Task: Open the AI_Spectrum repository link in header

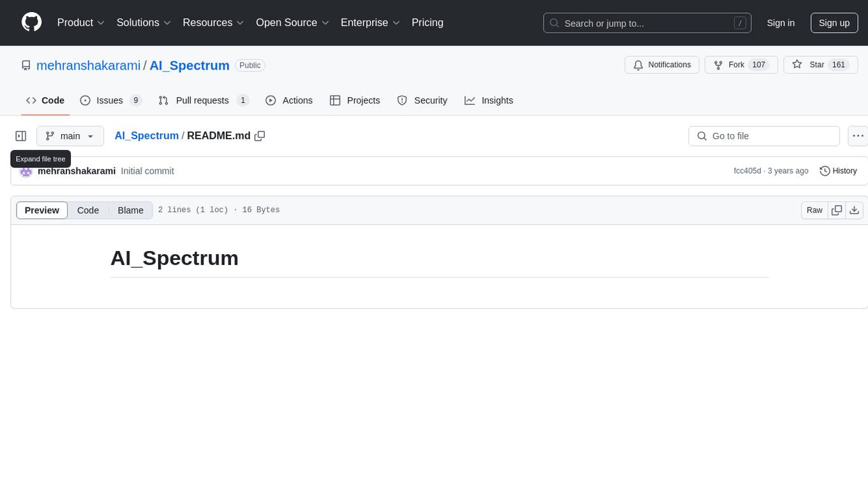Action: tap(190, 65)
